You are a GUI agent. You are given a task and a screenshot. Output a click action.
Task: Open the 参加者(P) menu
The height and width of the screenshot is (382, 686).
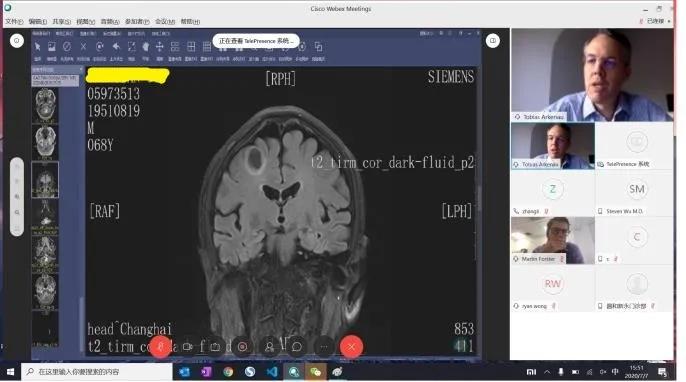point(137,21)
